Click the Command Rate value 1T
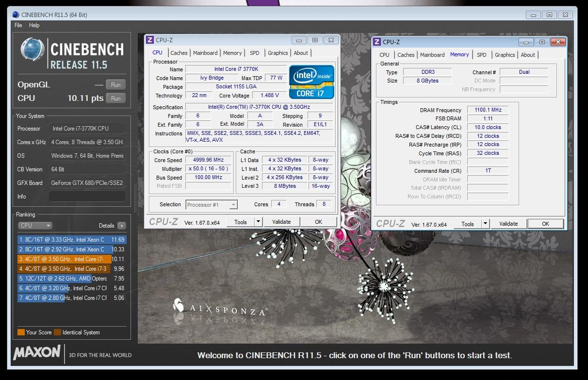The height and width of the screenshot is (380, 588). tap(488, 171)
